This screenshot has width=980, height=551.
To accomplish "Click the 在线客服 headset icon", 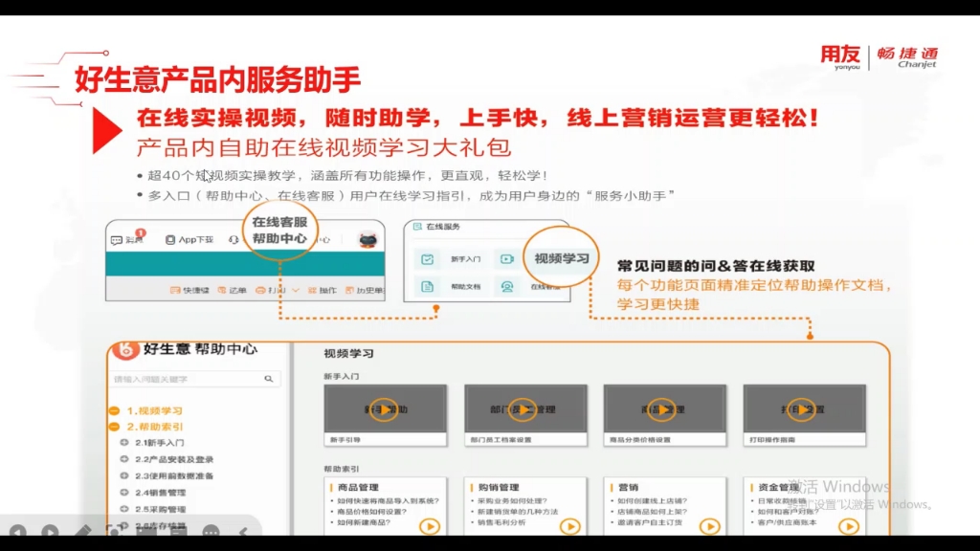I will click(234, 239).
